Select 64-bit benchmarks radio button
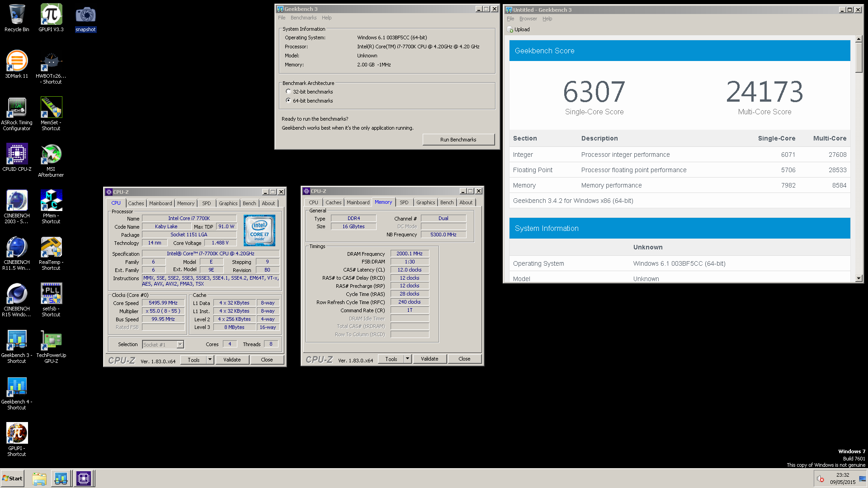Image resolution: width=868 pixels, height=488 pixels. click(288, 101)
